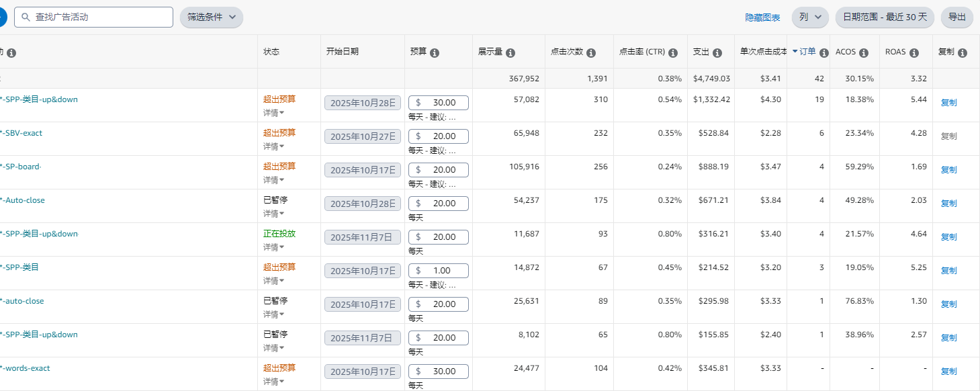Click the 导出 export button
This screenshot has height=391, width=980.
coord(956,17)
